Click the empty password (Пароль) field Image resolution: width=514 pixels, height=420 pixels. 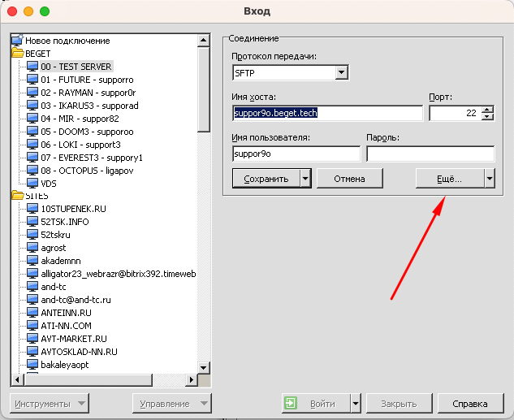coord(430,154)
